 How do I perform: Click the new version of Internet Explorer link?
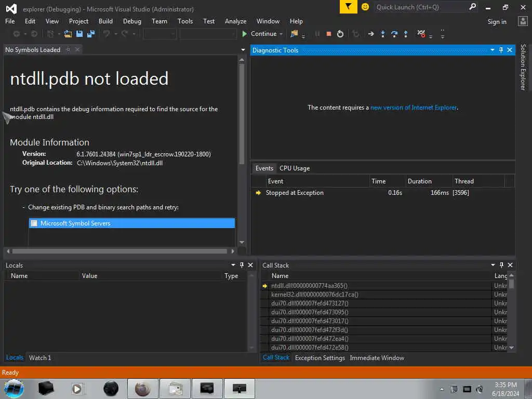click(x=414, y=108)
